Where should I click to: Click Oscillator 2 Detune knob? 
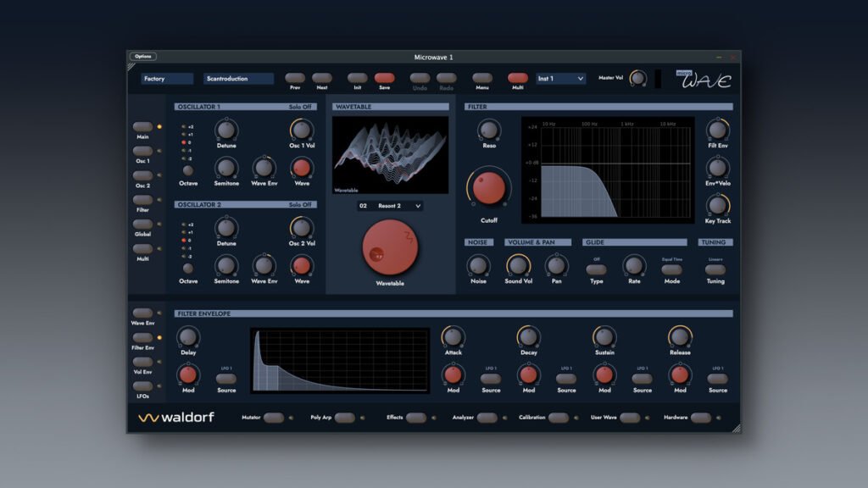click(x=226, y=228)
